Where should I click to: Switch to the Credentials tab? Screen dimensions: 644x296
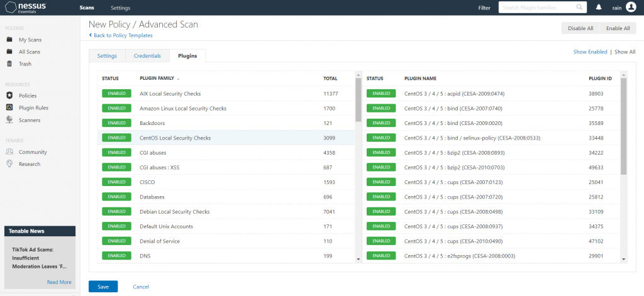(147, 56)
